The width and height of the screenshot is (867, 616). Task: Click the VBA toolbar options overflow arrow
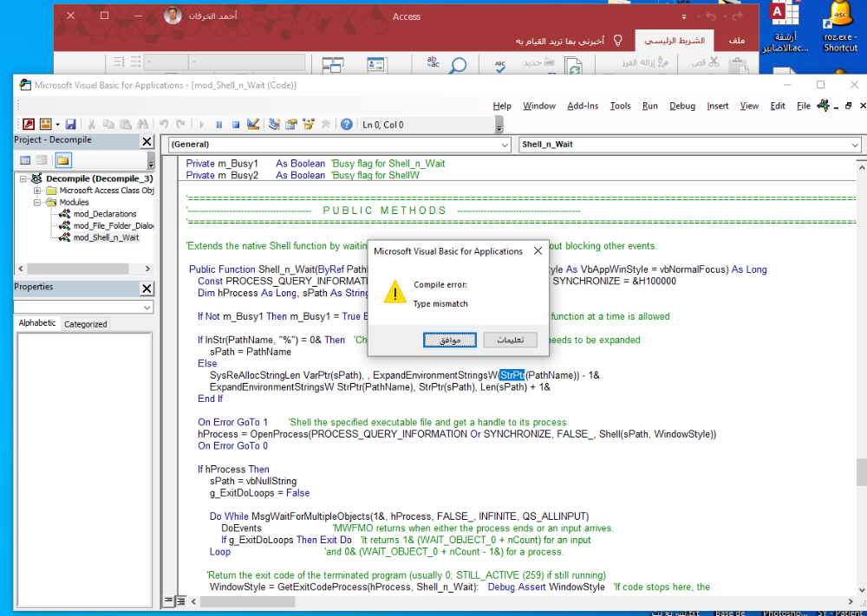point(499,127)
